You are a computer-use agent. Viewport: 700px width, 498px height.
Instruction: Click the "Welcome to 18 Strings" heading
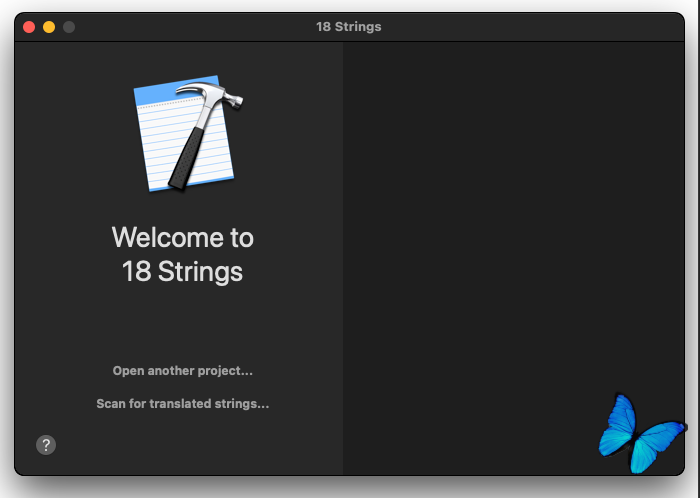[183, 254]
